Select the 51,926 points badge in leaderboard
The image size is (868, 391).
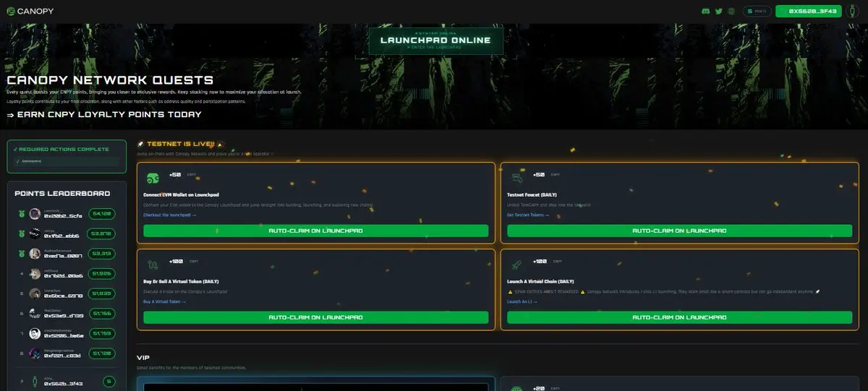coord(101,273)
